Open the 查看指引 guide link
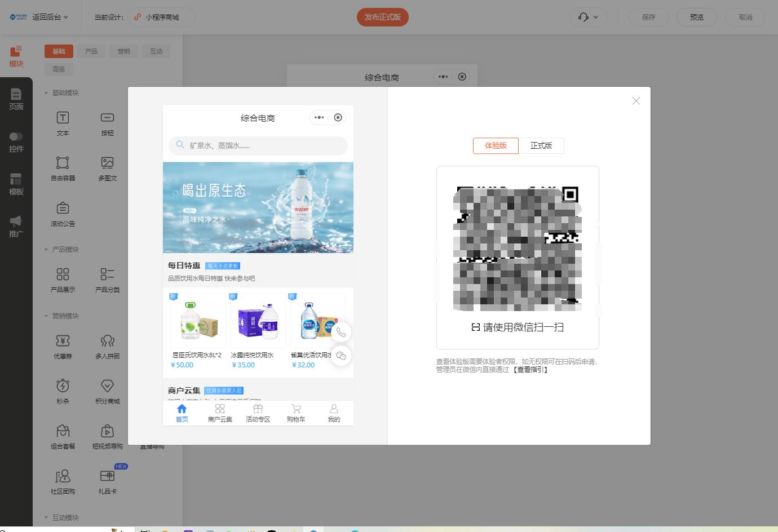 530,370
